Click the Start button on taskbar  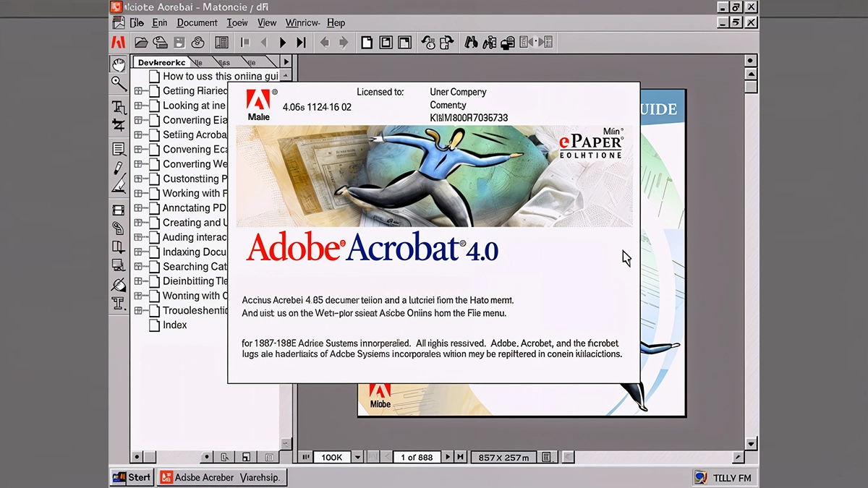132,477
